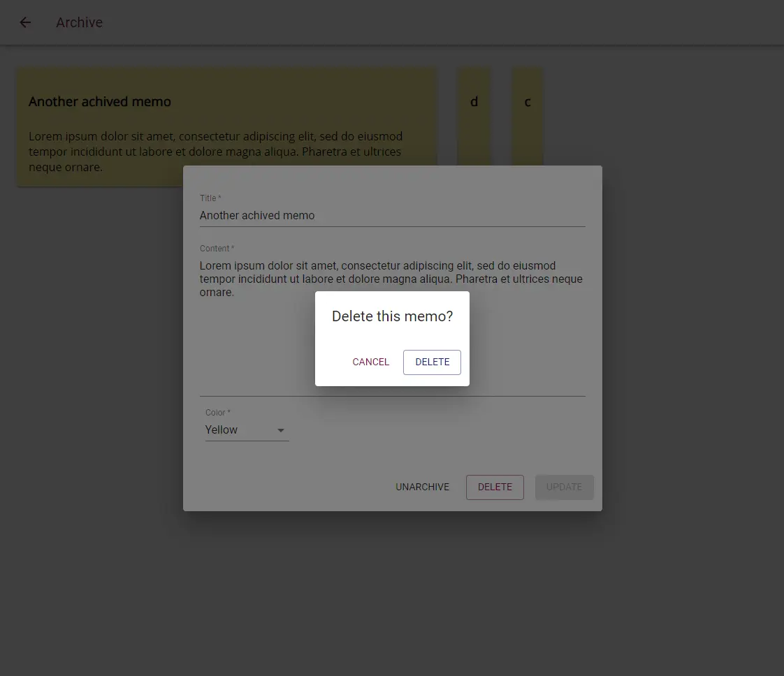Screen dimensions: 784x676
Task: Confirm deletion with the DELETE button beside CANCEL
Action: click(x=432, y=362)
